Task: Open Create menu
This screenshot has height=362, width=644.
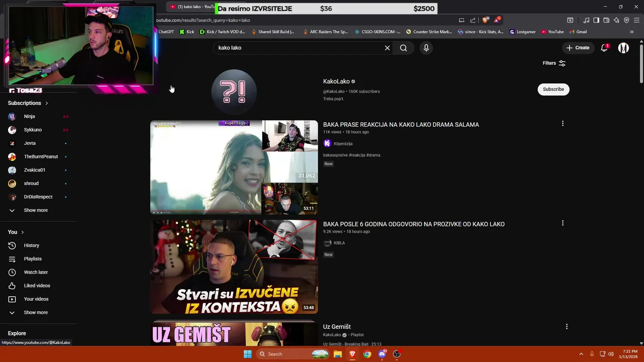Action: [578, 48]
